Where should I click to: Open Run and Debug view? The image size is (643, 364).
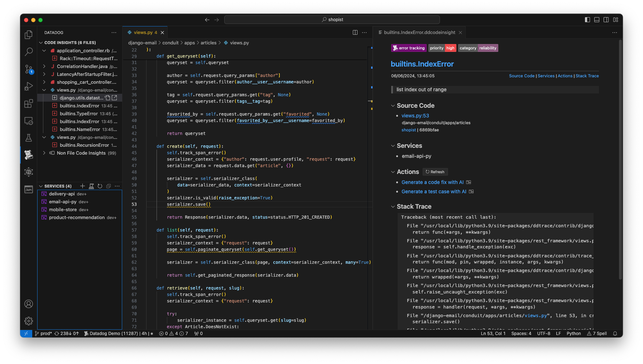tap(29, 86)
